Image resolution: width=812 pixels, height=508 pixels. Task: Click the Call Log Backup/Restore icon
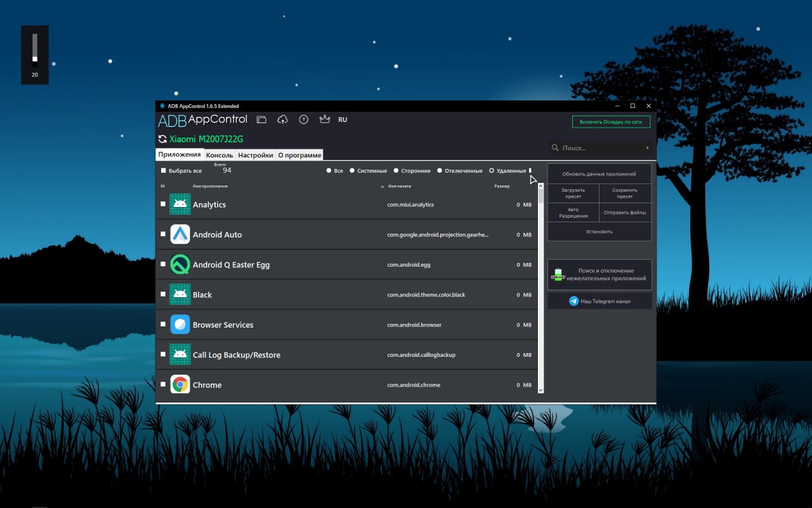point(180,355)
